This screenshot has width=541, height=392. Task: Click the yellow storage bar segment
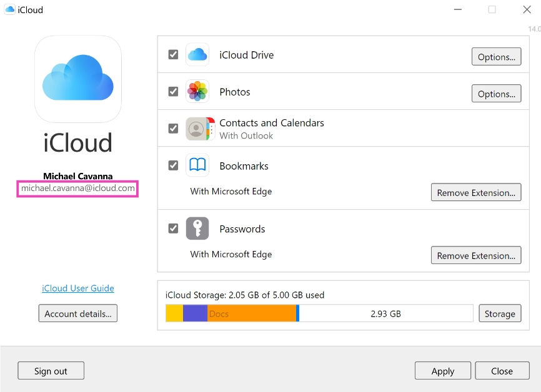pyautogui.click(x=174, y=313)
